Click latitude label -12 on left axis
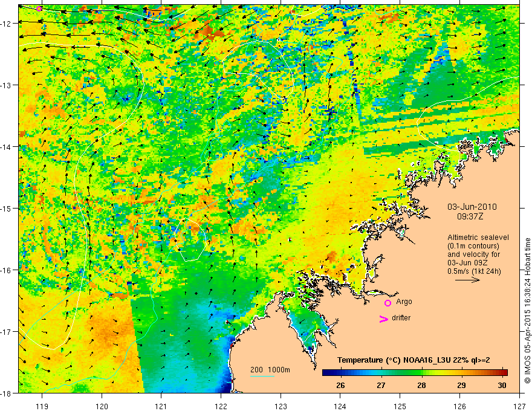The image size is (532, 411). (x=7, y=24)
